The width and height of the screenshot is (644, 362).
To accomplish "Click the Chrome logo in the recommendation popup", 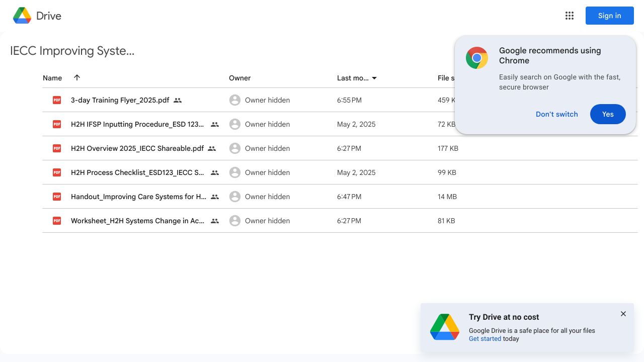I will (x=477, y=58).
